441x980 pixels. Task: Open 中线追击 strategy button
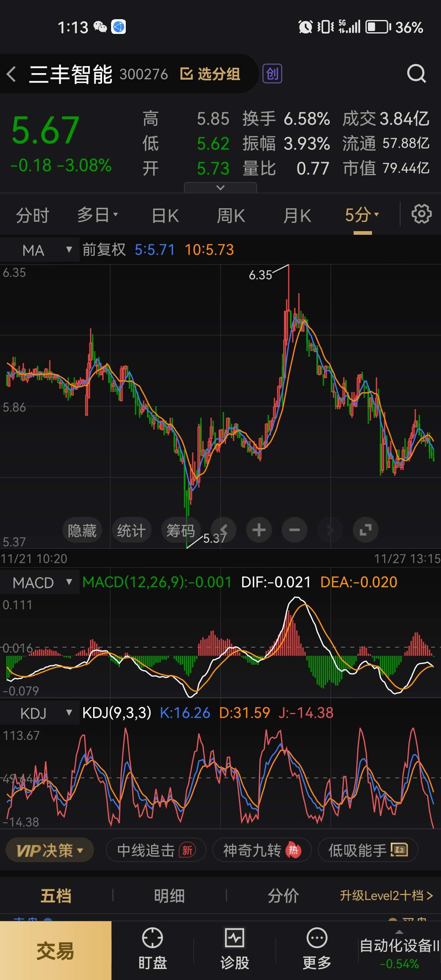coord(156,851)
